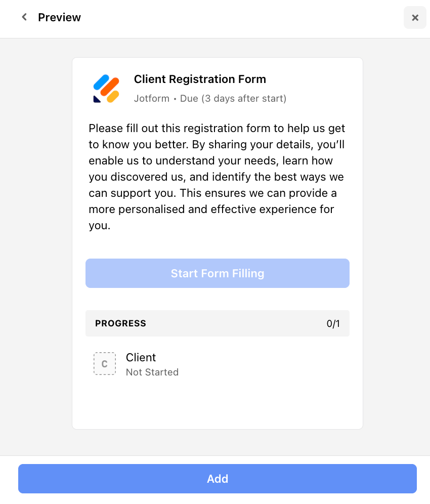
Task: Select the Client Registration Form title
Action: [200, 79]
